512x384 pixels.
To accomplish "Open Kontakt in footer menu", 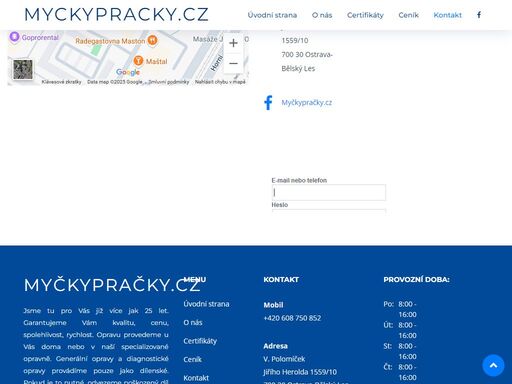I will tap(196, 378).
